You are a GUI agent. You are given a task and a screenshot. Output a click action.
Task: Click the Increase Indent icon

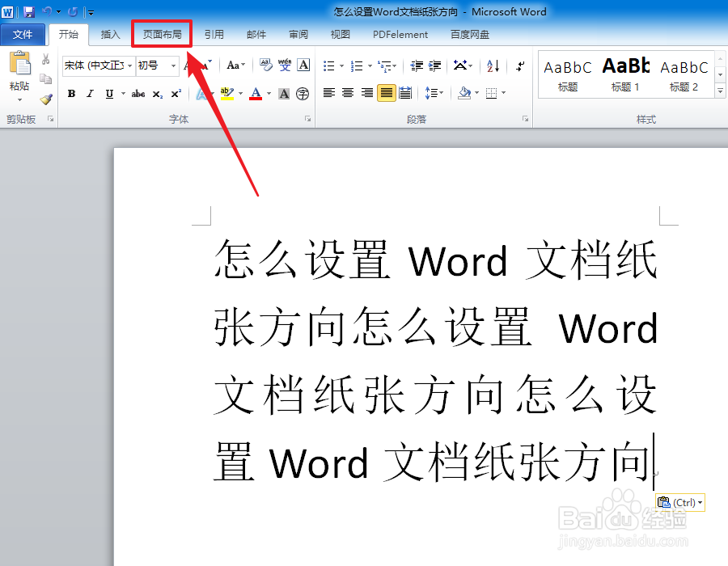[x=434, y=65]
